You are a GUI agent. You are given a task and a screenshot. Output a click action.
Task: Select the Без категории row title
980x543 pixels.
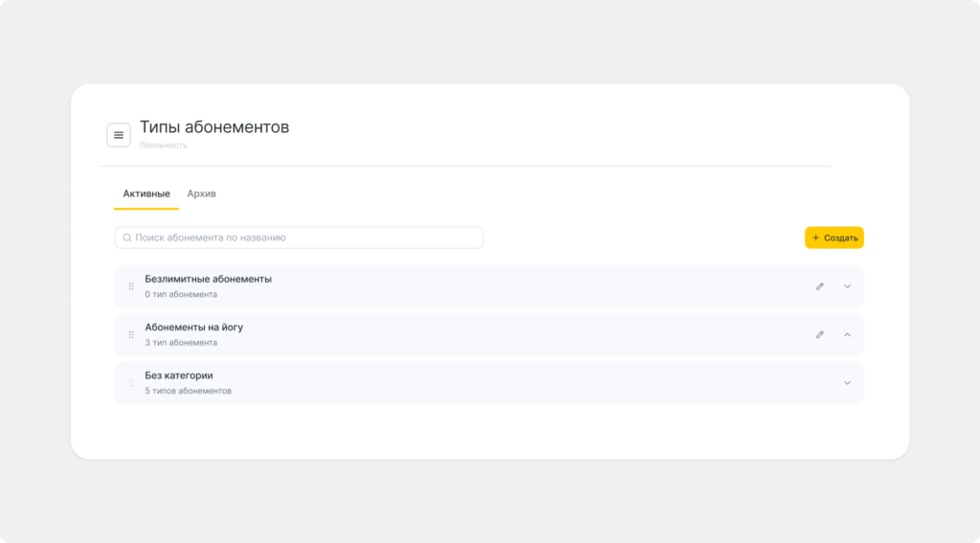pyautogui.click(x=179, y=375)
